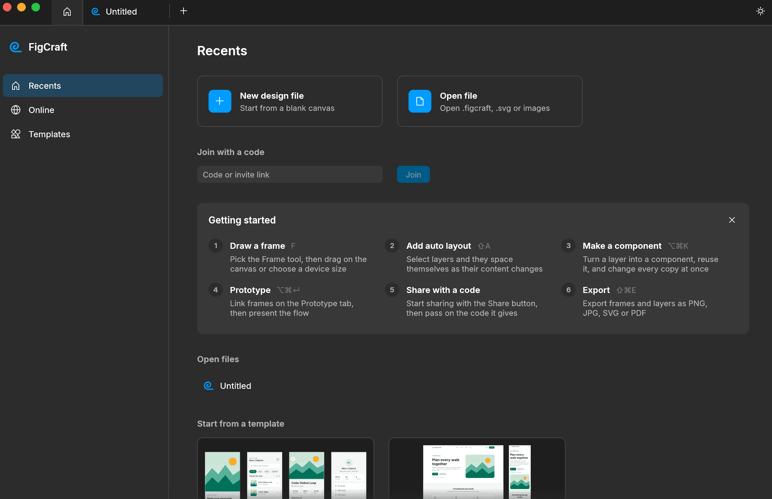Click step number 1 circle
772x499 pixels.
coord(216,246)
